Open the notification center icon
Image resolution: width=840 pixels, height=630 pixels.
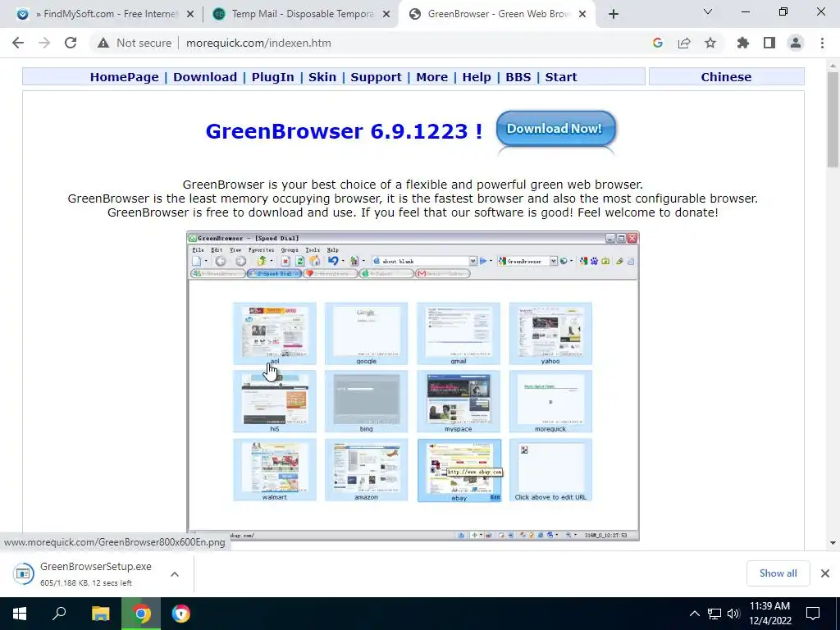click(x=813, y=614)
